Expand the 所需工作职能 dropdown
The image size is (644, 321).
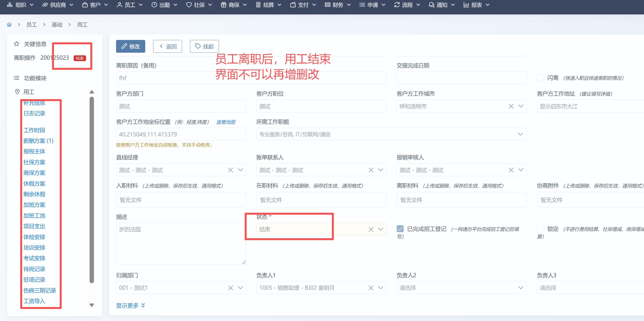520,135
